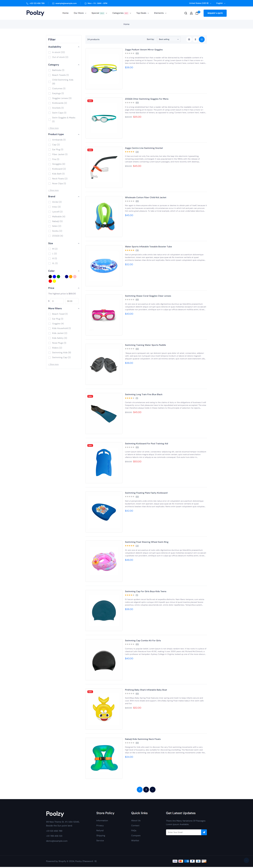Open the user account icon
This screenshot has width=253, height=868.
191,13
